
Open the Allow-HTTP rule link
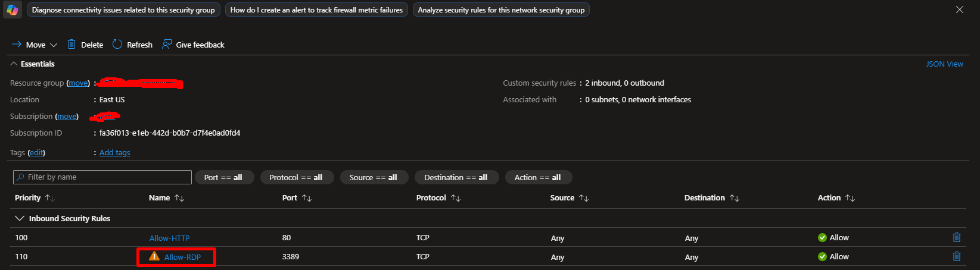pyautogui.click(x=169, y=238)
